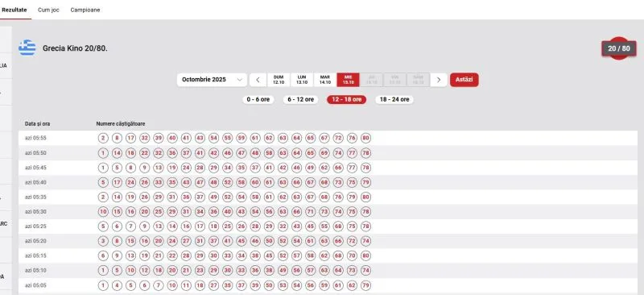Select the DUM 12.10 date
Viewport: 644px width, 295px height.
pos(279,80)
